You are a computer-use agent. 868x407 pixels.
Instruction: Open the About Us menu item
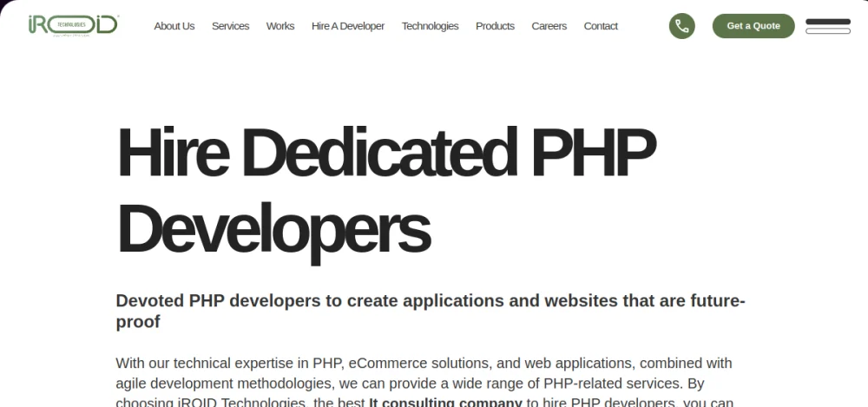pos(174,26)
